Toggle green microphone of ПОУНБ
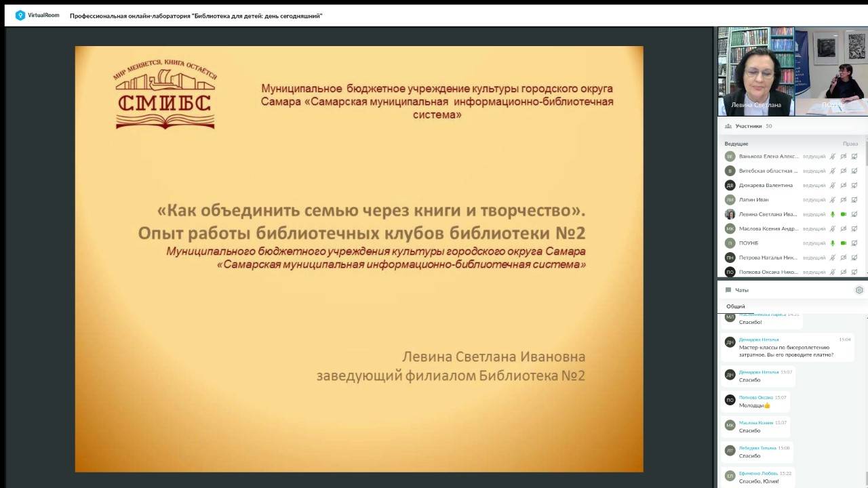The image size is (868, 488). 833,243
